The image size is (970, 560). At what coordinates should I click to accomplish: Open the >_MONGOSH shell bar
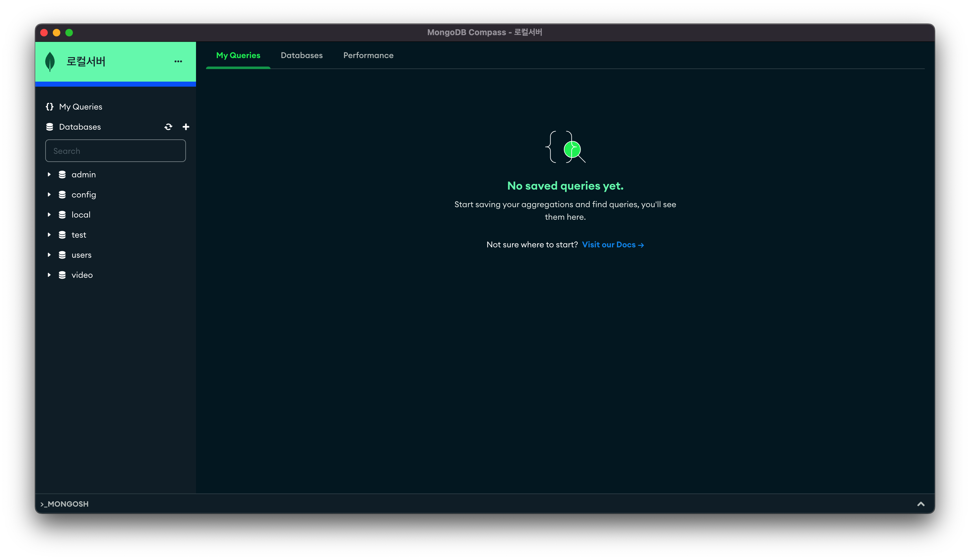click(65, 504)
